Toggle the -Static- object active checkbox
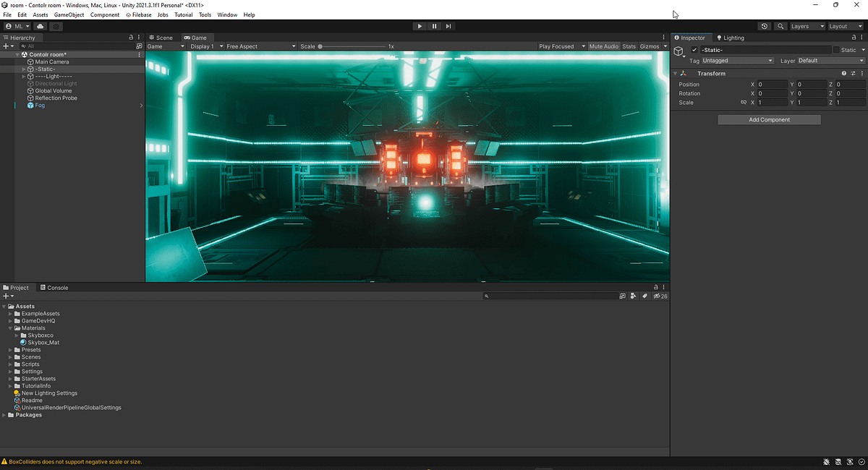This screenshot has width=868, height=470. click(694, 50)
